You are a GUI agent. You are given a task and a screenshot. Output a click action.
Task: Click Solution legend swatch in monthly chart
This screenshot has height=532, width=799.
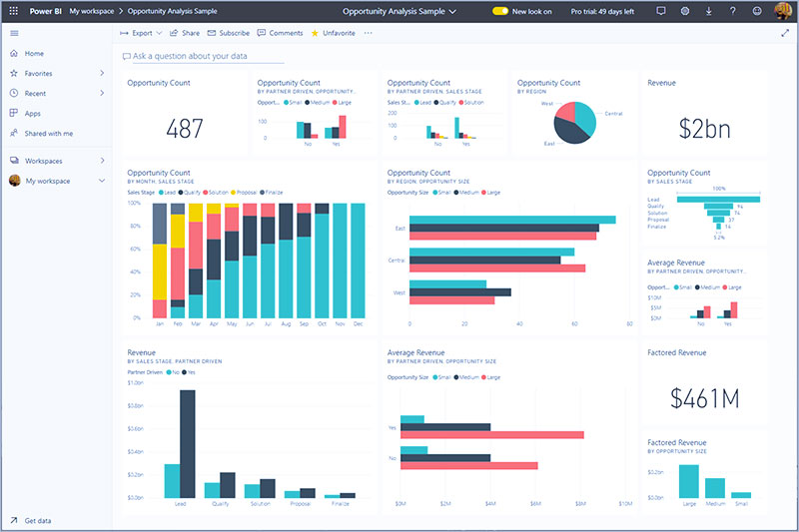point(206,193)
